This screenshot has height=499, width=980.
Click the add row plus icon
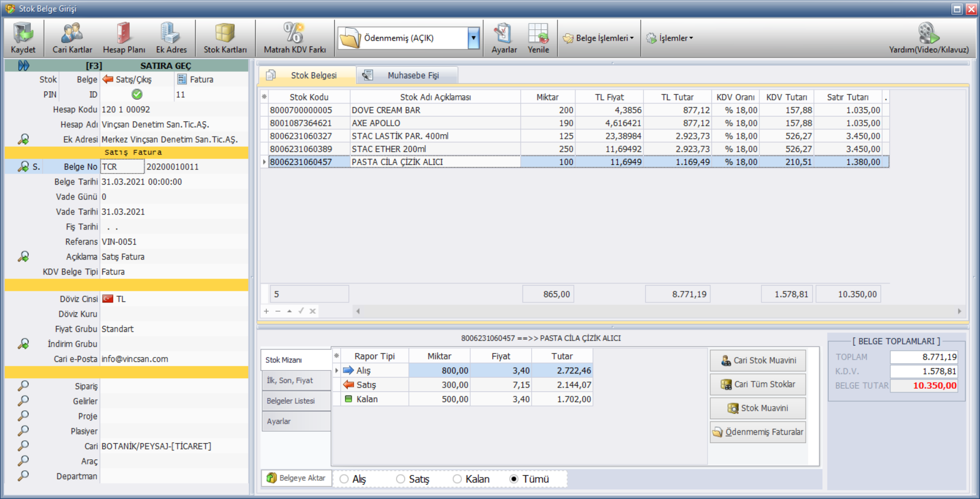pos(266,311)
